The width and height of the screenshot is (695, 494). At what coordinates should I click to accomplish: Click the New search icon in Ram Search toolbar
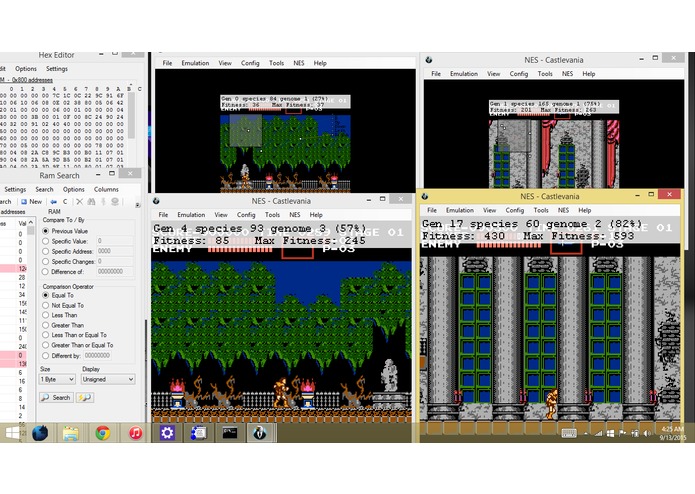pos(24,202)
